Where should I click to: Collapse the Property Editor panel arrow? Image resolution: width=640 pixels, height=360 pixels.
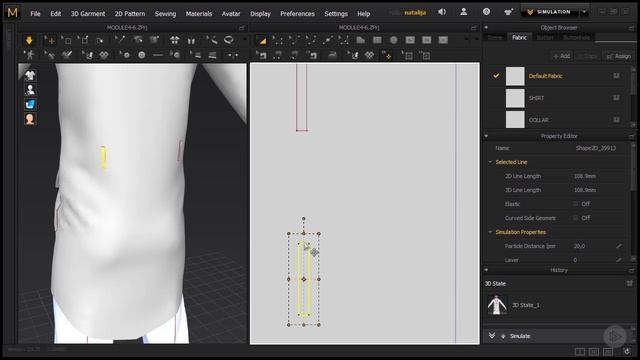[486, 136]
